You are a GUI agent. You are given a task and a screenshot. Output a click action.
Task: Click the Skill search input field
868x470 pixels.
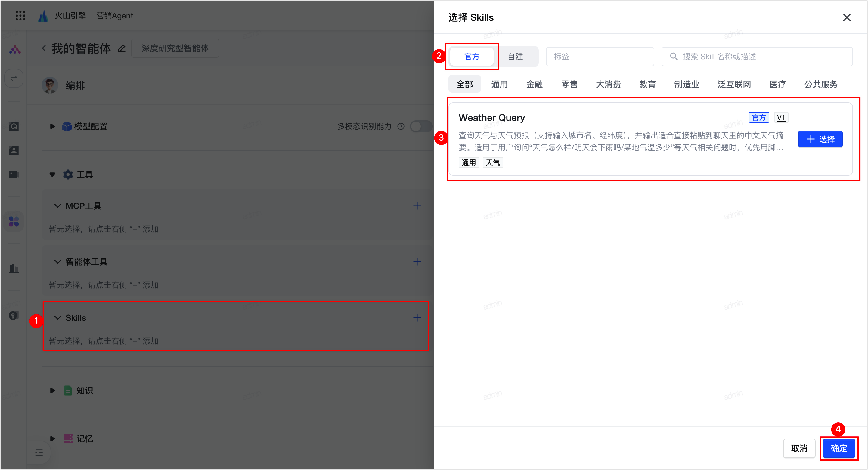tap(757, 57)
